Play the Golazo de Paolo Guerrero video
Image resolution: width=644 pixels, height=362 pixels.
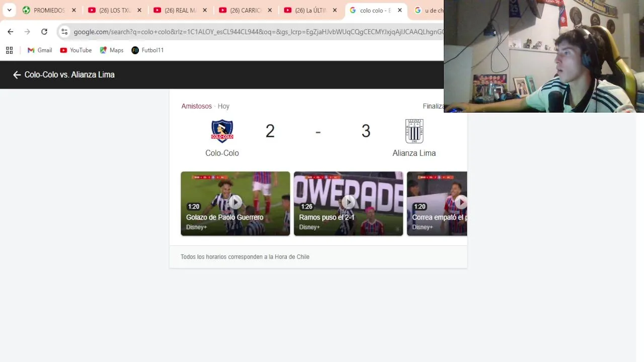(x=235, y=204)
